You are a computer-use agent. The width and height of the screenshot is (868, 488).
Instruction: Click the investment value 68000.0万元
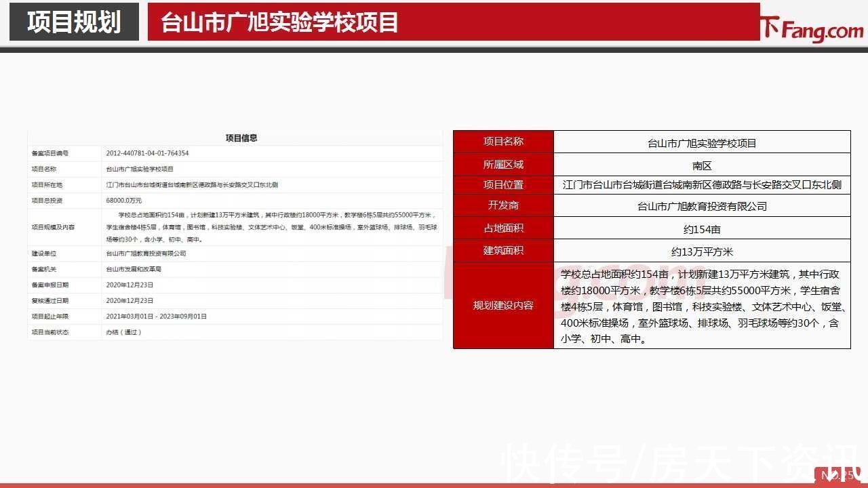coord(124,201)
